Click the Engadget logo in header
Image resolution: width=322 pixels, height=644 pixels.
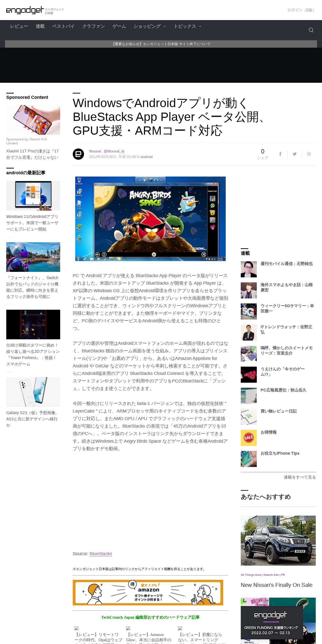(25, 10)
